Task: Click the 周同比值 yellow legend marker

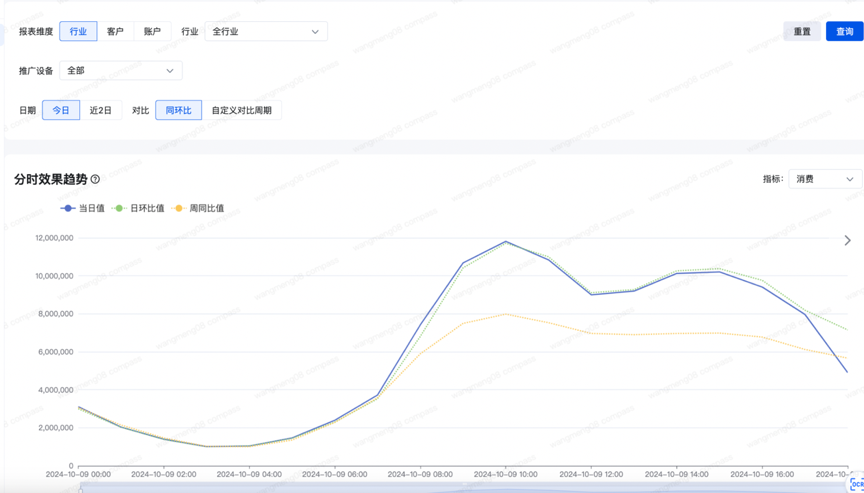Action: pyautogui.click(x=179, y=209)
